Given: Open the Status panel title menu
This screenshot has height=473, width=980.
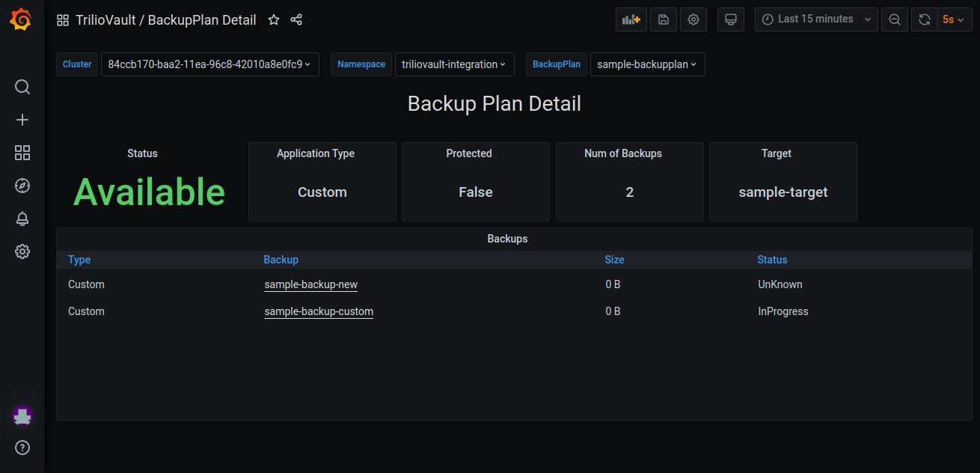Looking at the screenshot, I should [x=142, y=153].
